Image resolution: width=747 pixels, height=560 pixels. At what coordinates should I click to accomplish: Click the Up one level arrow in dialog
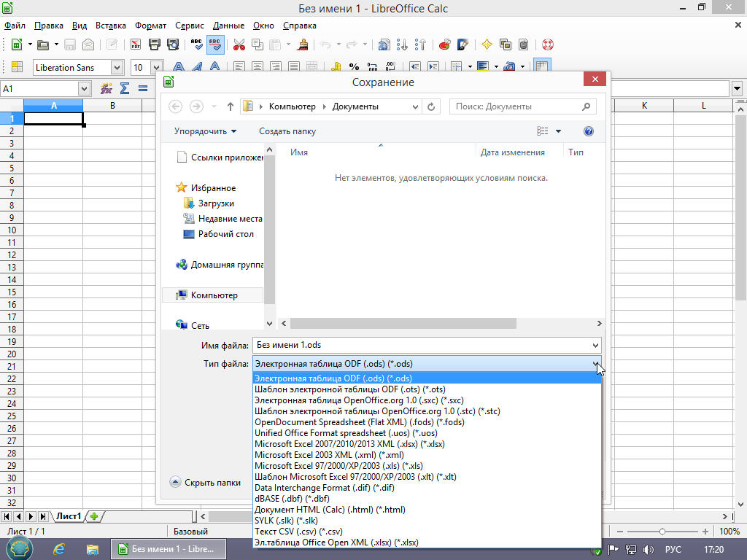click(231, 106)
